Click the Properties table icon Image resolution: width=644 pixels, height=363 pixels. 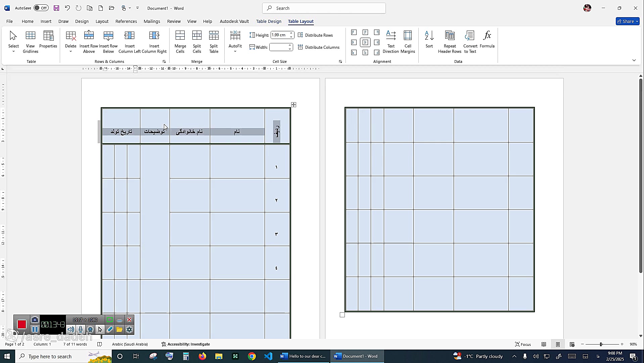click(48, 40)
